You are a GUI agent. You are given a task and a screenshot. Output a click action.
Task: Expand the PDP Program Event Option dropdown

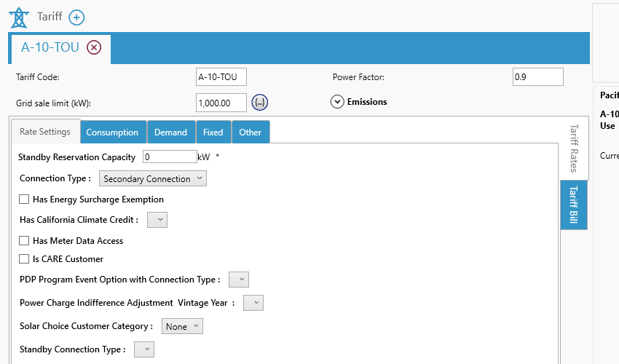[x=239, y=280]
